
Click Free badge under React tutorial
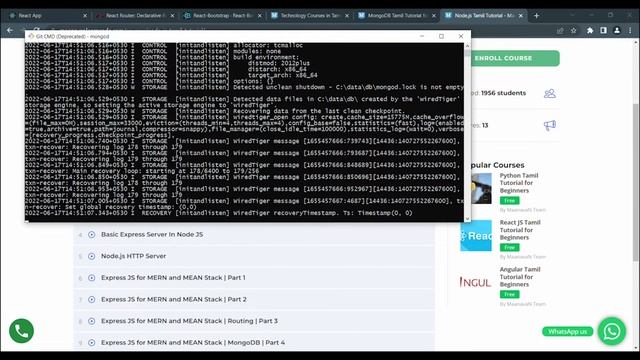coord(509,247)
